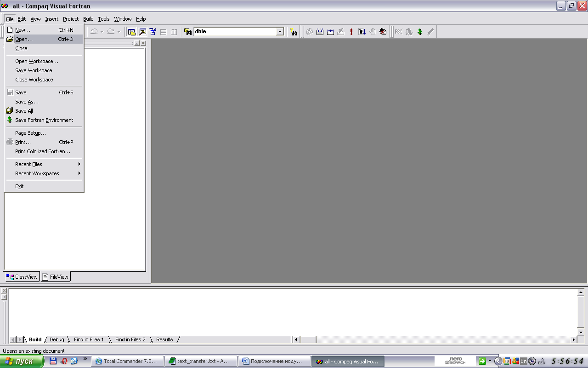Click the Build toolbar icon
Viewport: 588px width, 368px height.
(x=320, y=32)
